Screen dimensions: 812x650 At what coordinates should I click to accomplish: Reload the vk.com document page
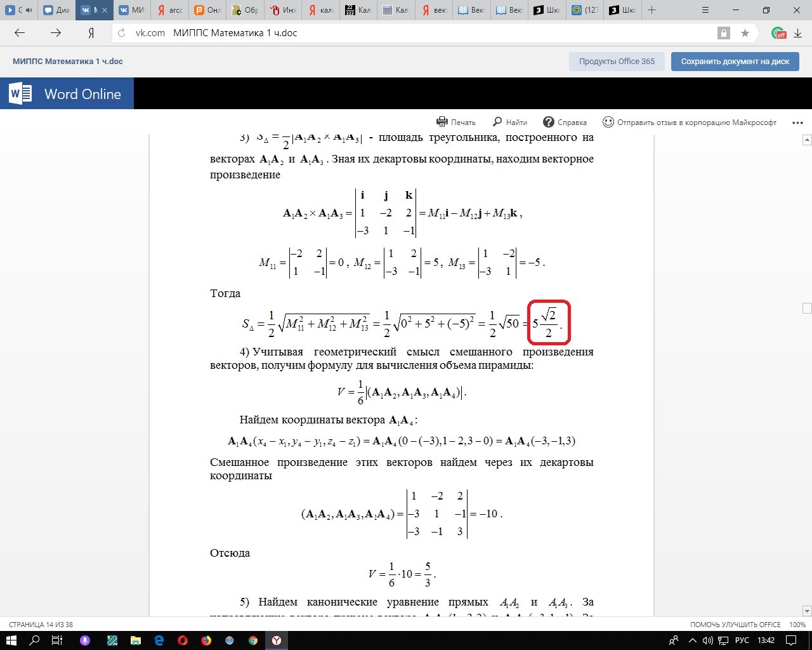click(x=122, y=33)
